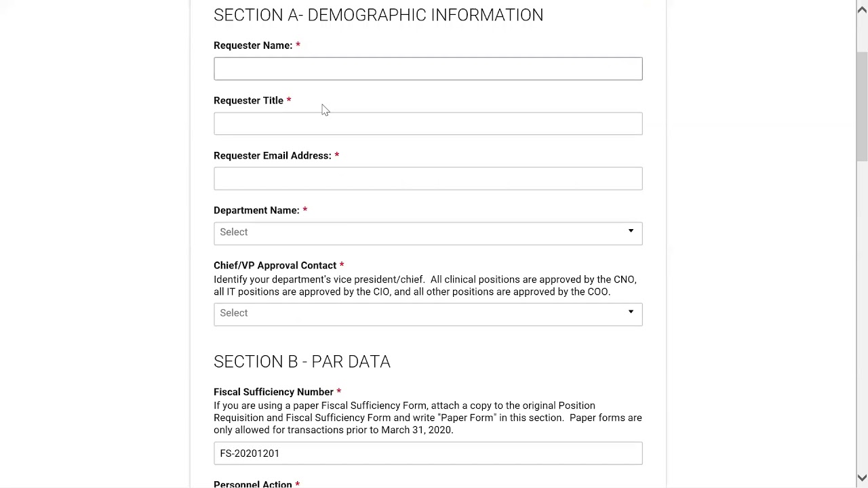Open the Department Name Select dropdown
The height and width of the screenshot is (488, 868).
click(x=420, y=232)
